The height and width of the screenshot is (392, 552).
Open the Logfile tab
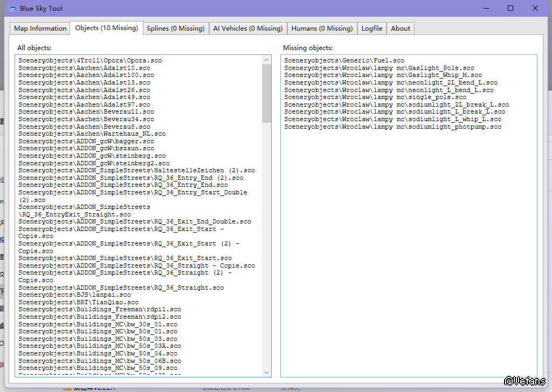point(372,29)
